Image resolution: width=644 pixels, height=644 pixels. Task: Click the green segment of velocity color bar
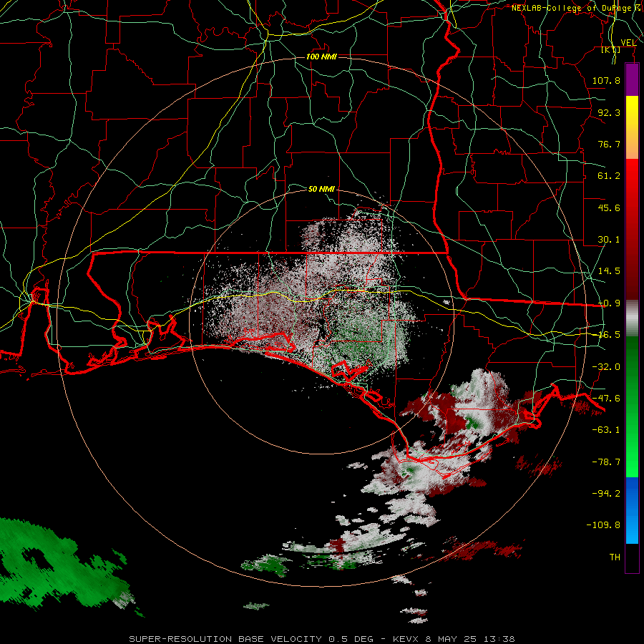[632, 406]
